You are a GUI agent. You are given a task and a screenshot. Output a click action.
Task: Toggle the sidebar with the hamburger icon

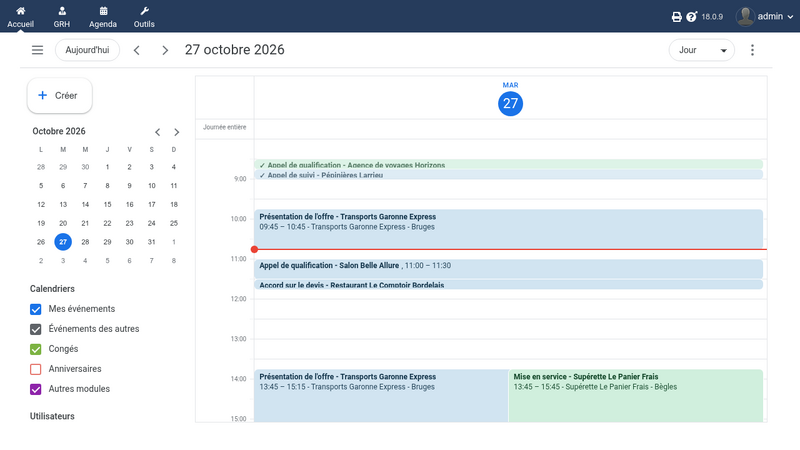pos(37,50)
